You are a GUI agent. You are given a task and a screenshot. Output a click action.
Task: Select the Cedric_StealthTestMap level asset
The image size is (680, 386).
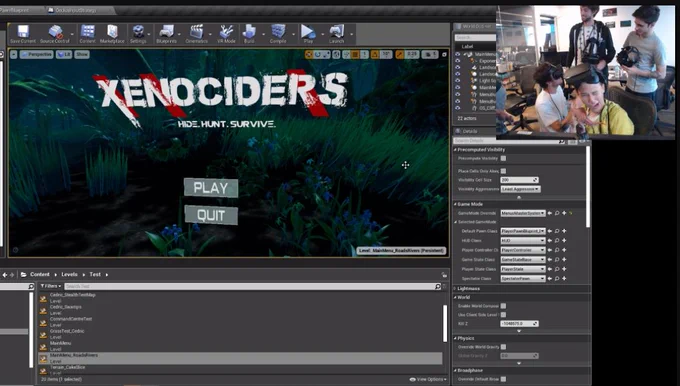click(x=241, y=298)
